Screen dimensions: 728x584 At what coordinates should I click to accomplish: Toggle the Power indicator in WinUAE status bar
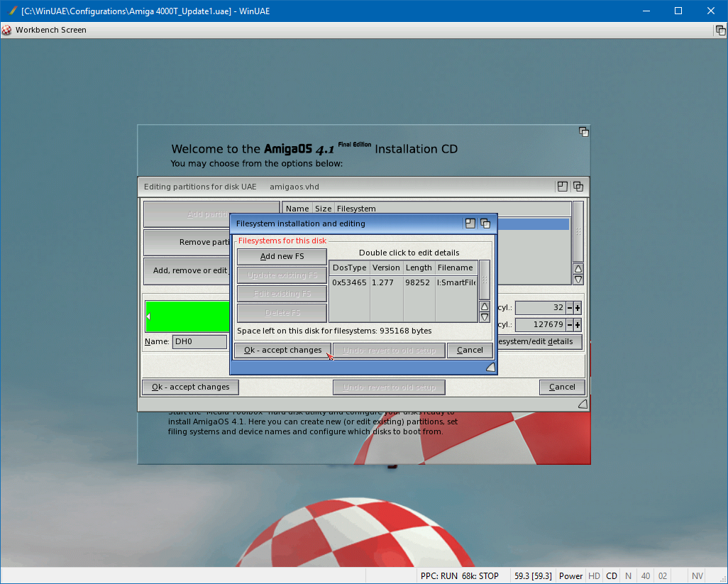click(x=570, y=576)
